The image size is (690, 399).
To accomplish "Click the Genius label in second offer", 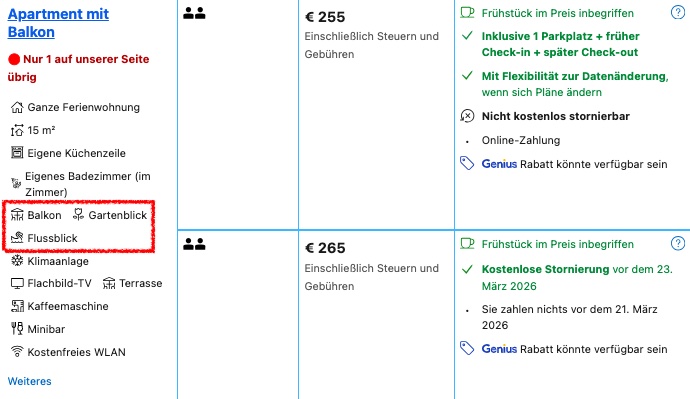I will tap(499, 349).
